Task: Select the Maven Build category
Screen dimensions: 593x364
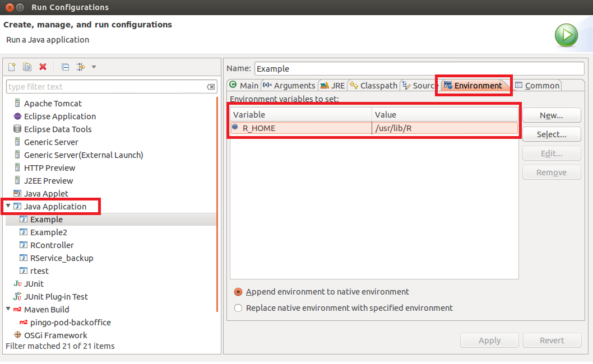Action: point(47,309)
